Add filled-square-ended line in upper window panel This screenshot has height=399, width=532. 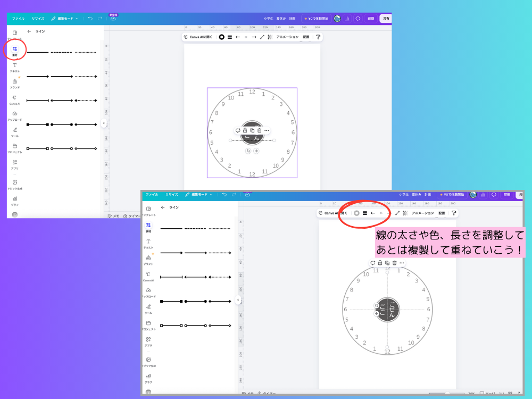pyautogui.click(x=38, y=124)
